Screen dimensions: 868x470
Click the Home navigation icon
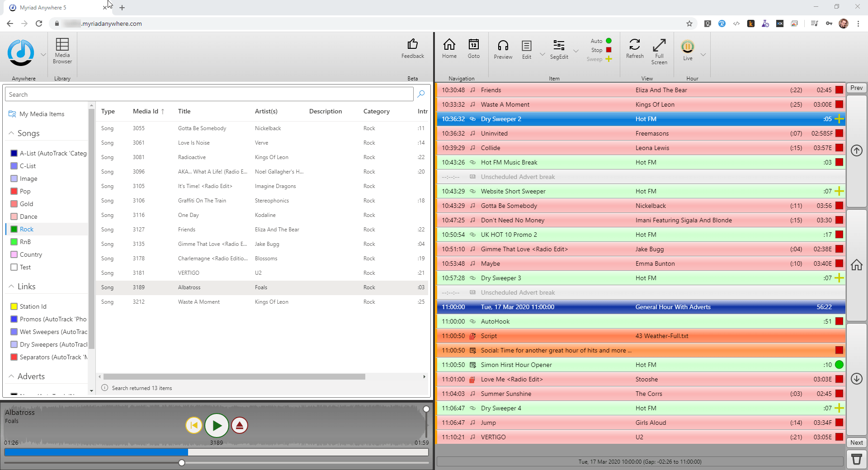tap(449, 49)
